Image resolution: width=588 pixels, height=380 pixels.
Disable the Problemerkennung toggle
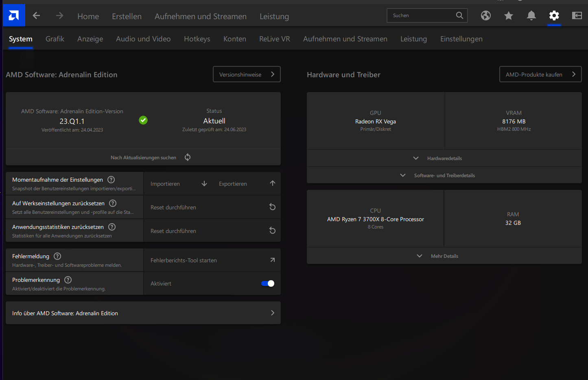pos(268,283)
